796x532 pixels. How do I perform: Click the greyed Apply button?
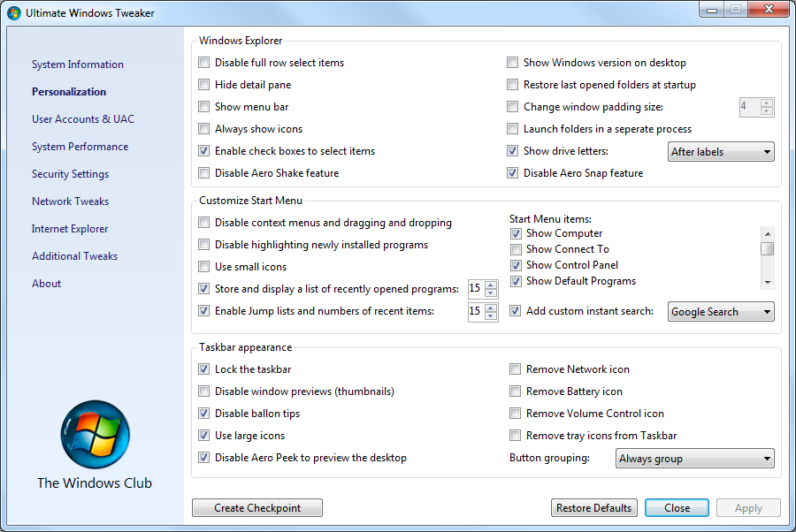pyautogui.click(x=749, y=507)
